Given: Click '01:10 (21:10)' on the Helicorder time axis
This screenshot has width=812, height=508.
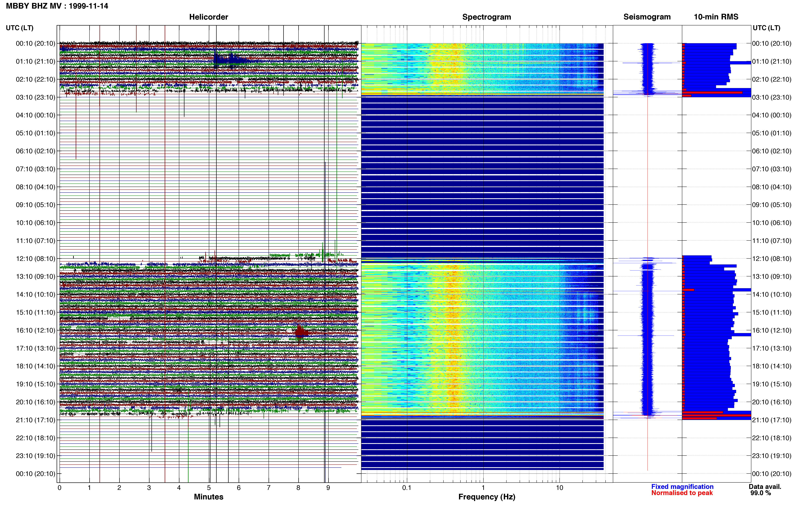Looking at the screenshot, I should tap(36, 61).
